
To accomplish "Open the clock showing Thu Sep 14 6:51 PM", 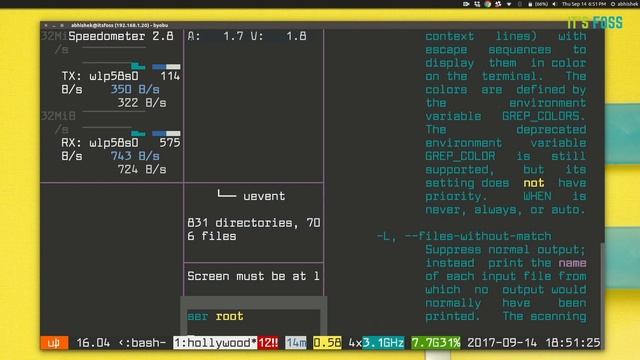I will click(584, 4).
